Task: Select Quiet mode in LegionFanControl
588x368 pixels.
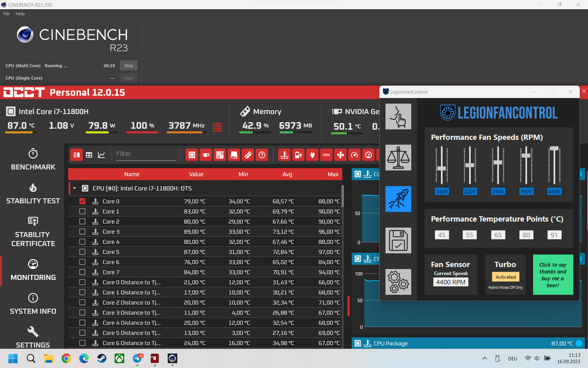Action: 398,116
